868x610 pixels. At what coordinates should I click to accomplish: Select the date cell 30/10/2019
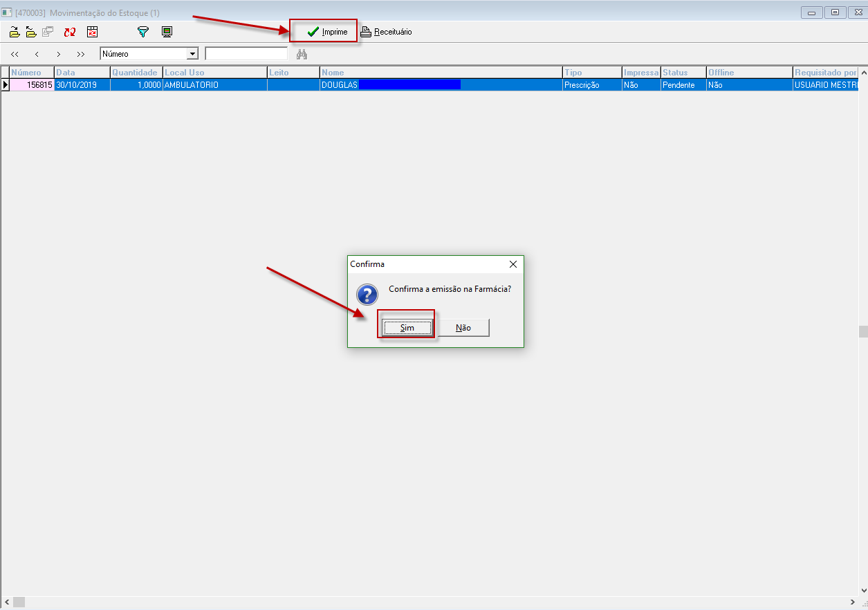point(82,85)
